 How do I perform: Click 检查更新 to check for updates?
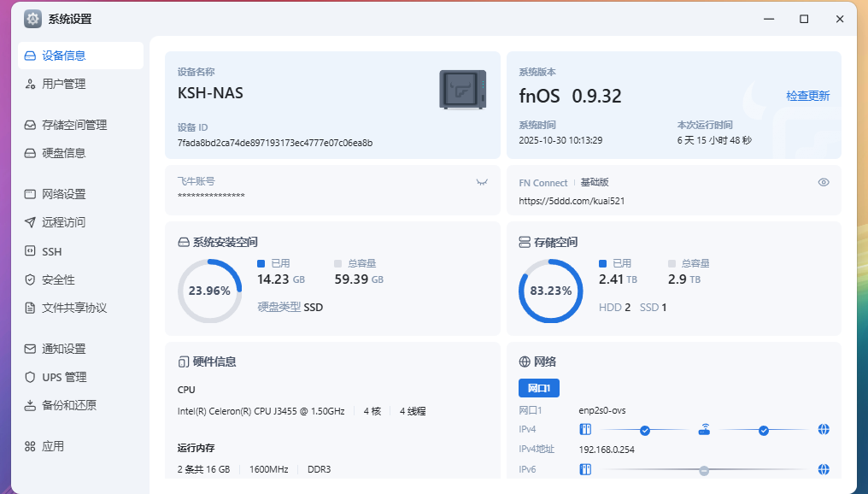click(x=807, y=96)
